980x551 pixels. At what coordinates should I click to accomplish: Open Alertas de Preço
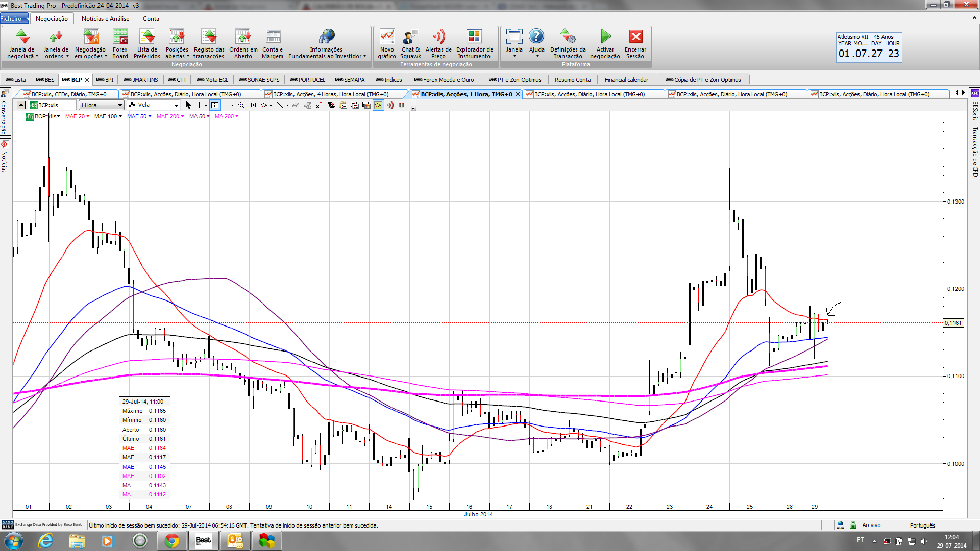[x=438, y=43]
